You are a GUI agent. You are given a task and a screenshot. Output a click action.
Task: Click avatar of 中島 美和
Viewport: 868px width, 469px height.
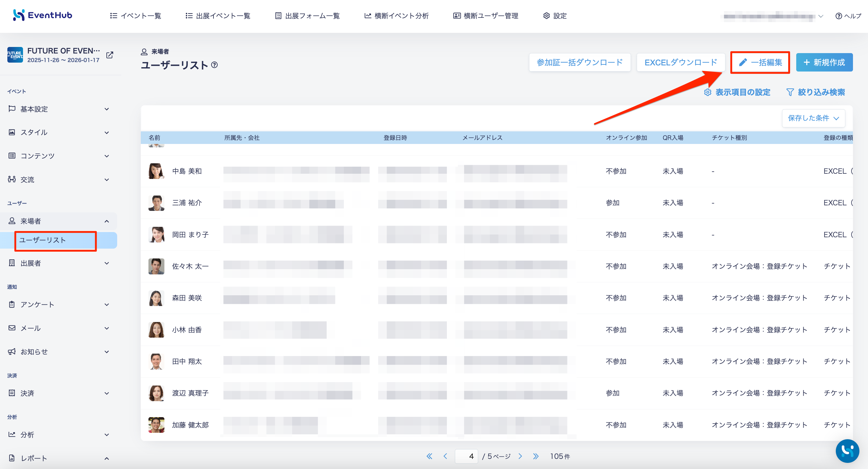156,171
